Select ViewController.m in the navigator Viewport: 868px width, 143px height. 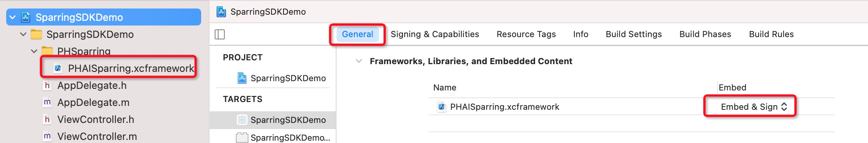tap(97, 136)
